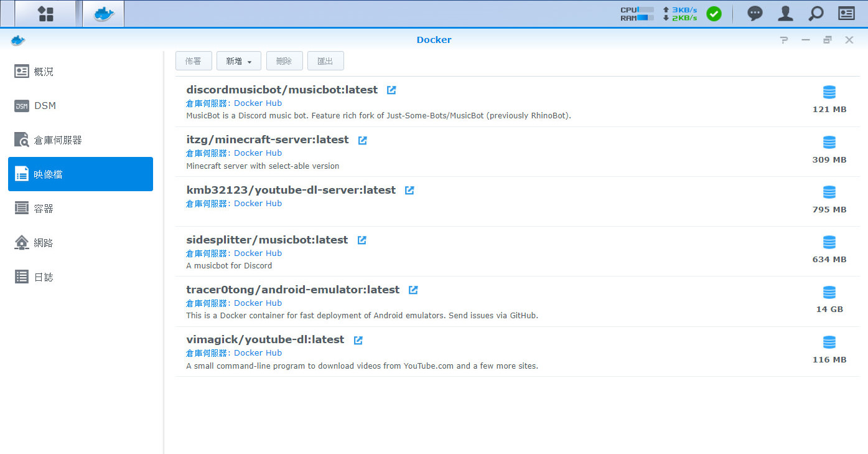Open the 概況 overview tab
The image size is (868, 454).
coord(80,72)
